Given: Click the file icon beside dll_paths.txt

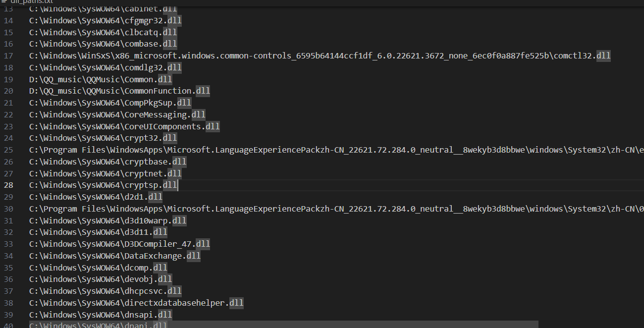Looking at the screenshot, I should click(x=4, y=1).
